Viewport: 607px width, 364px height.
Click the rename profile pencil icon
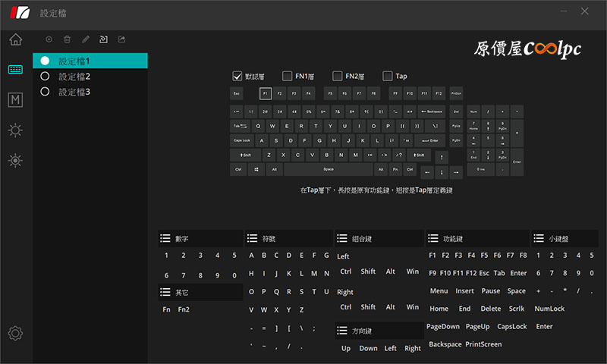pos(86,39)
